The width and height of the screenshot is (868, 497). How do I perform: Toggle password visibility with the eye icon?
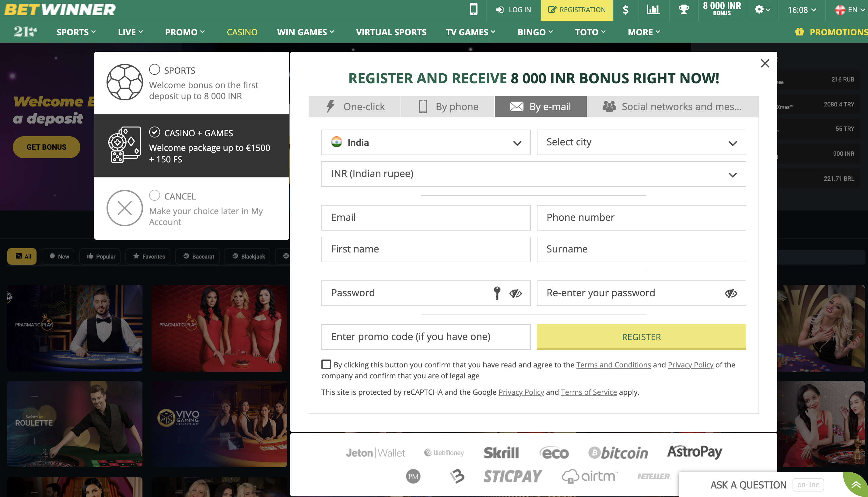[515, 293]
